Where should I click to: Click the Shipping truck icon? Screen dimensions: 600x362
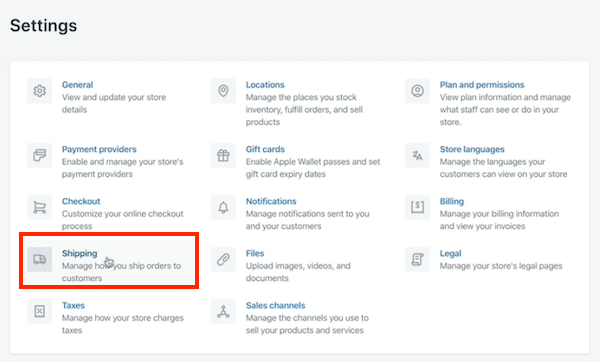pos(39,259)
